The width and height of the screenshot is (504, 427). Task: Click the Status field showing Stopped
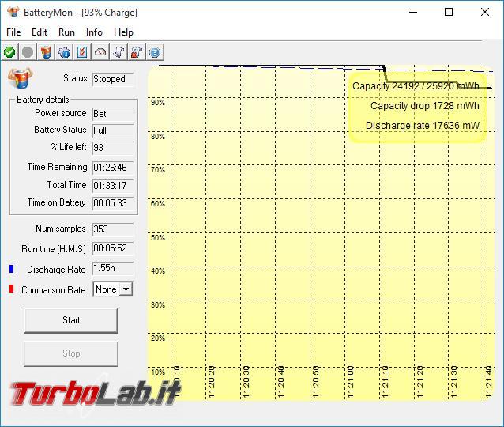tap(113, 79)
